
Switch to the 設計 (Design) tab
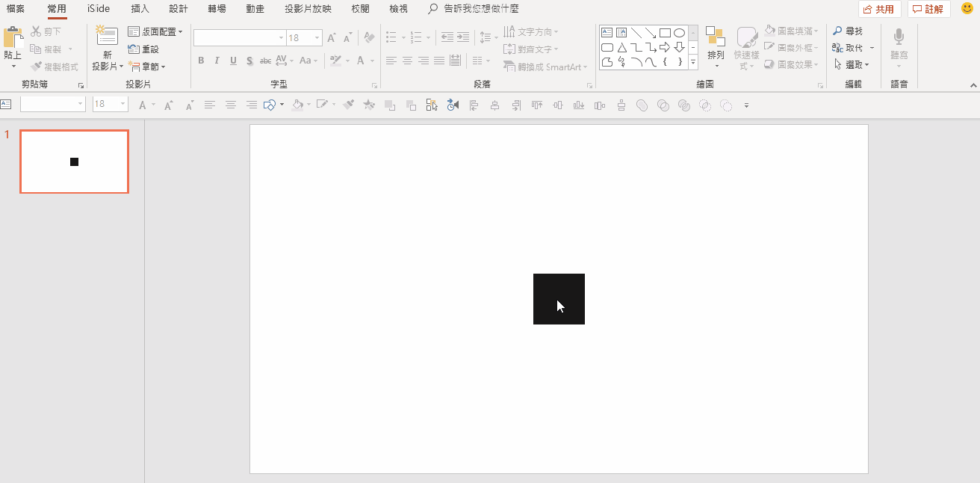[x=179, y=9]
